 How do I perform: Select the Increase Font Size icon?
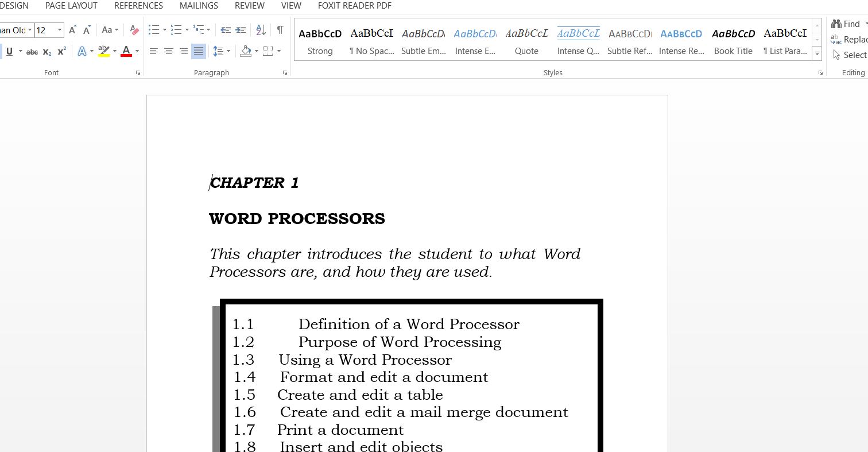[71, 29]
